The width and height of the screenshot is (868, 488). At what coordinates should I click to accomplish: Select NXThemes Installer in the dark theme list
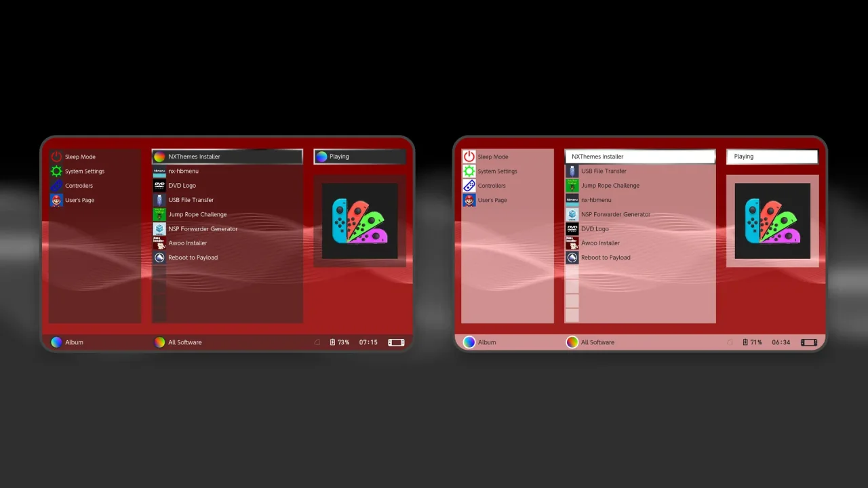[x=227, y=157]
